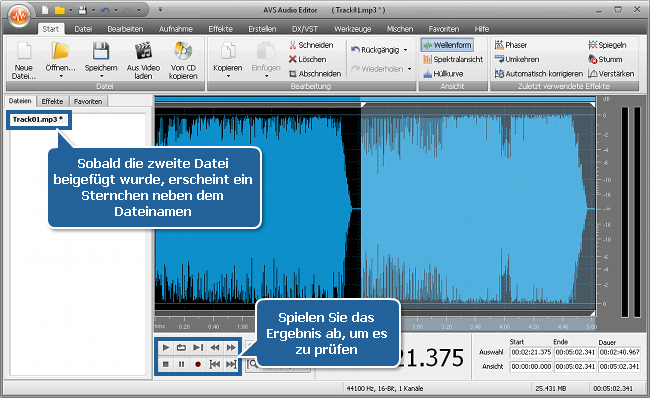
Task: Open the Datei ribbon tab
Action: click(83, 29)
